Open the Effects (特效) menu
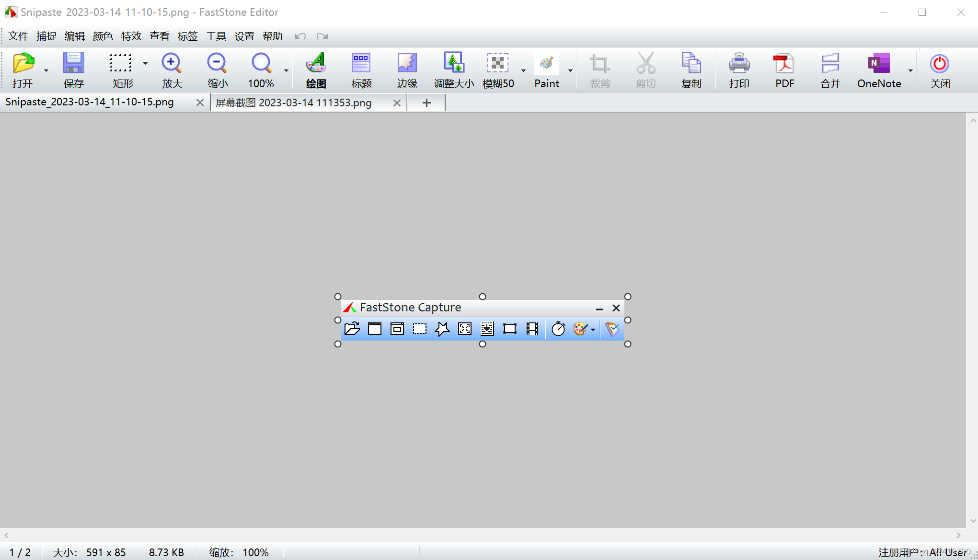978x560 pixels. pos(131,36)
